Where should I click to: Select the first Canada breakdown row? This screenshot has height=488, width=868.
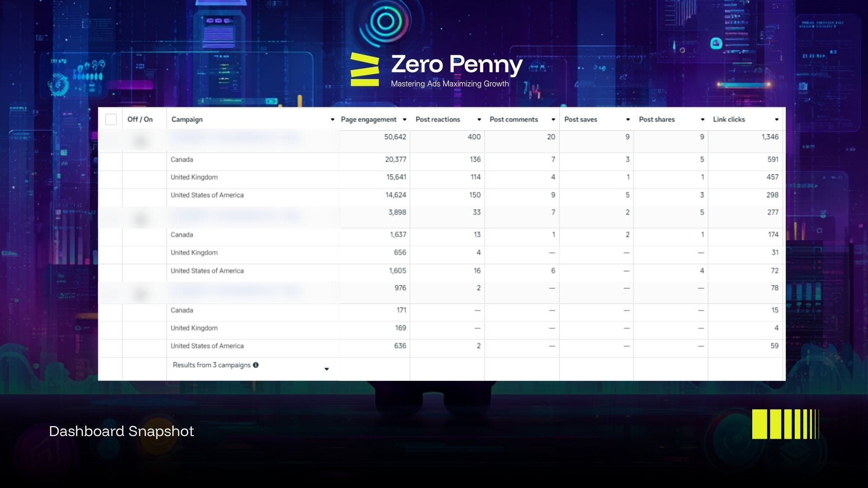click(182, 160)
